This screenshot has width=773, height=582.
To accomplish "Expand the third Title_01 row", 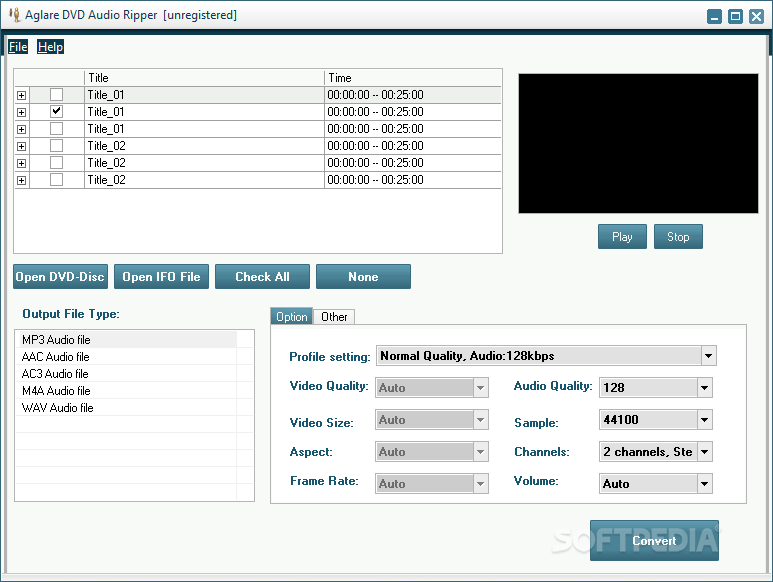I will click(x=21, y=129).
